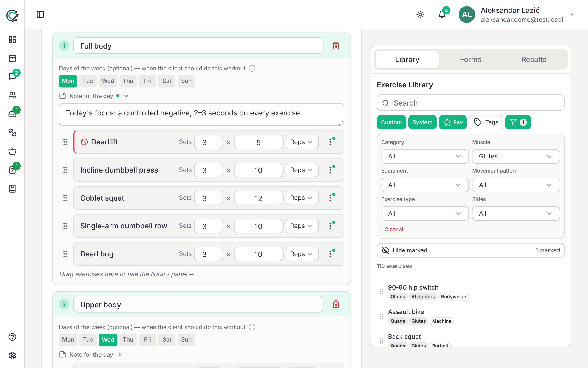This screenshot has width=588, height=368.
Task: Switch to the Results tab
Action: click(534, 60)
